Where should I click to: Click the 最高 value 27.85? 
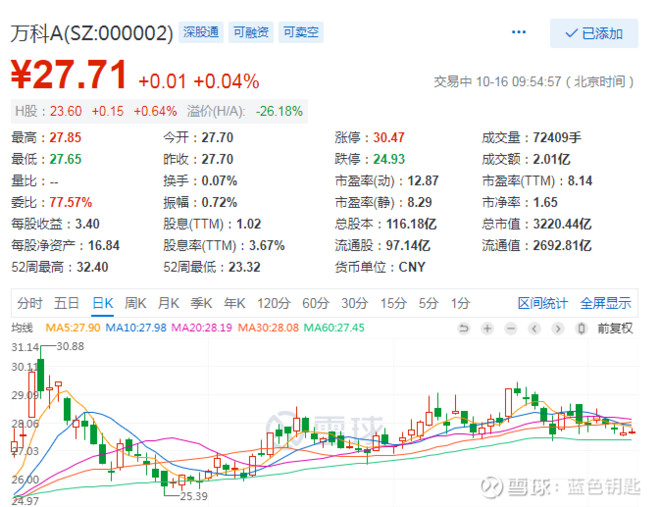pyautogui.click(x=65, y=138)
